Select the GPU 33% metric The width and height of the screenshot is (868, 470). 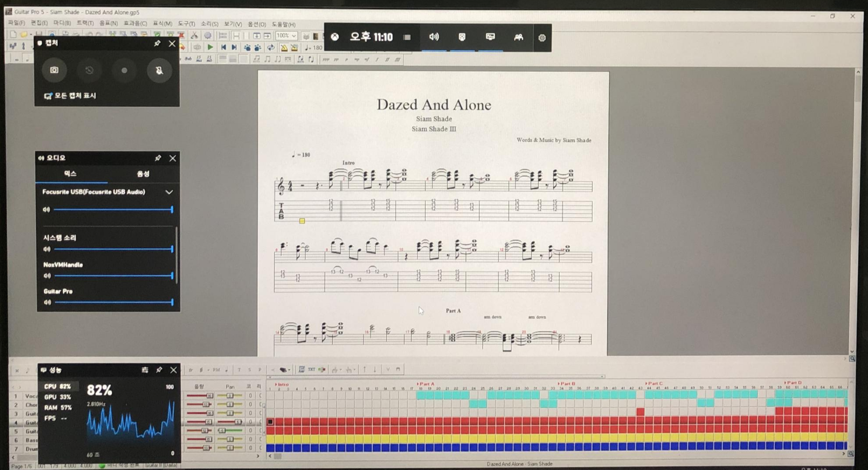coord(57,397)
